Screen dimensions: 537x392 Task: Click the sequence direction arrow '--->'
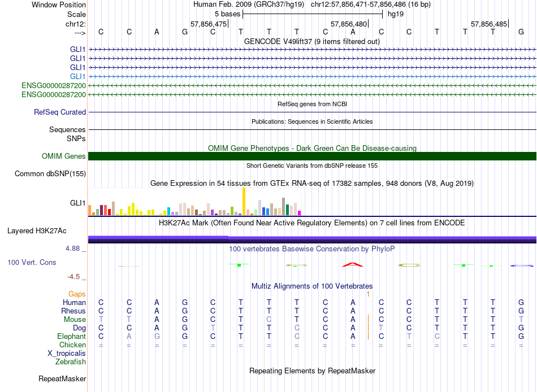click(x=80, y=33)
